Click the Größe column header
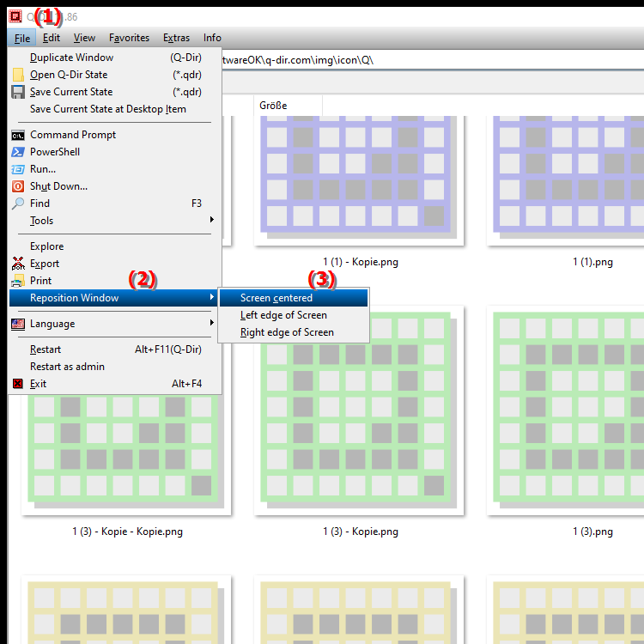Image resolution: width=644 pixels, height=644 pixels. click(x=288, y=106)
